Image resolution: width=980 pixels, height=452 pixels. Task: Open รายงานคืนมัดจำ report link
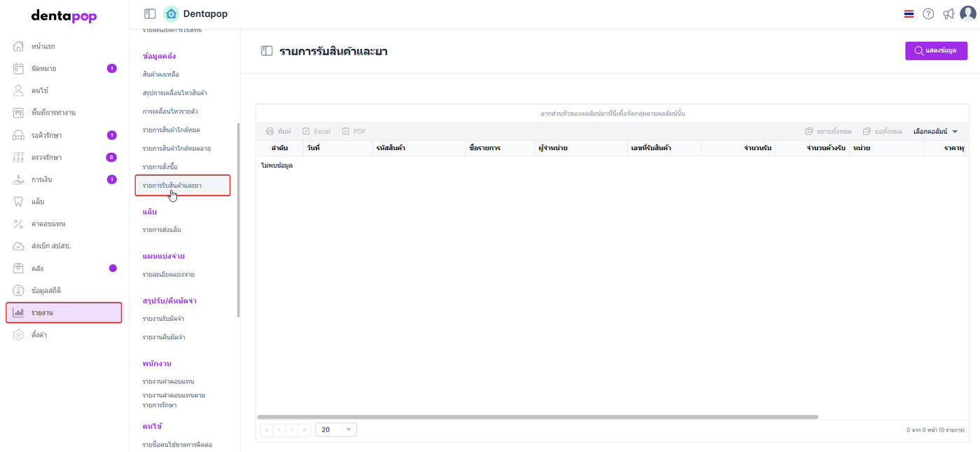click(x=164, y=337)
